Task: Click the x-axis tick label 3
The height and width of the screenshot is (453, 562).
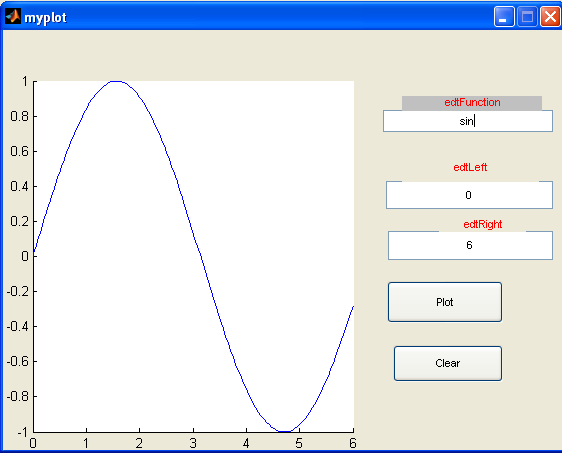Action: [193, 443]
